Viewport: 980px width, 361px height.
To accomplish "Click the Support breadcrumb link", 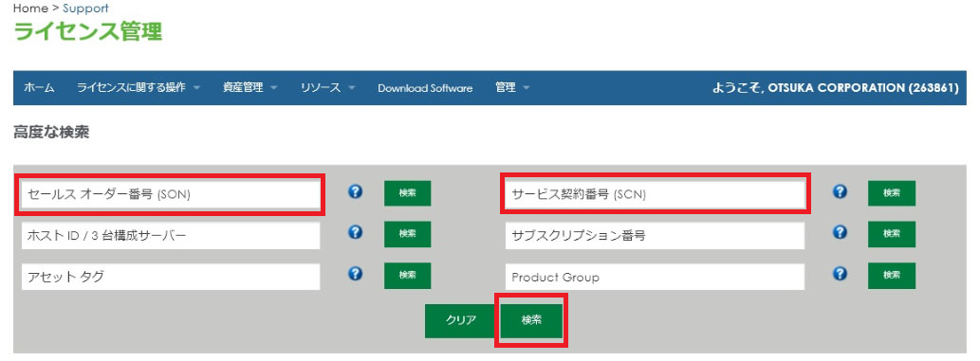I will pos(85,9).
